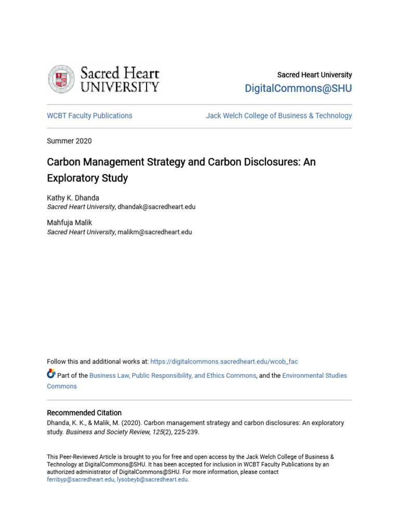Click author name Kathy K. Dhanda
399x532 pixels.
(73, 198)
